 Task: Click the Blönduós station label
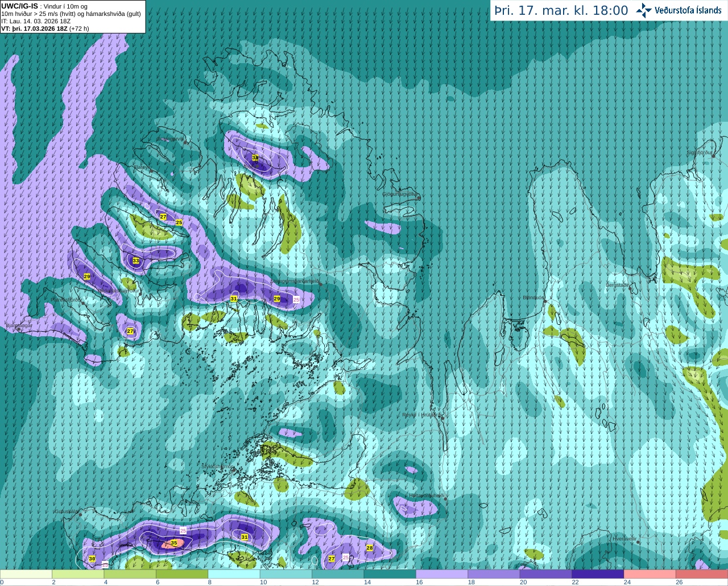click(x=533, y=298)
